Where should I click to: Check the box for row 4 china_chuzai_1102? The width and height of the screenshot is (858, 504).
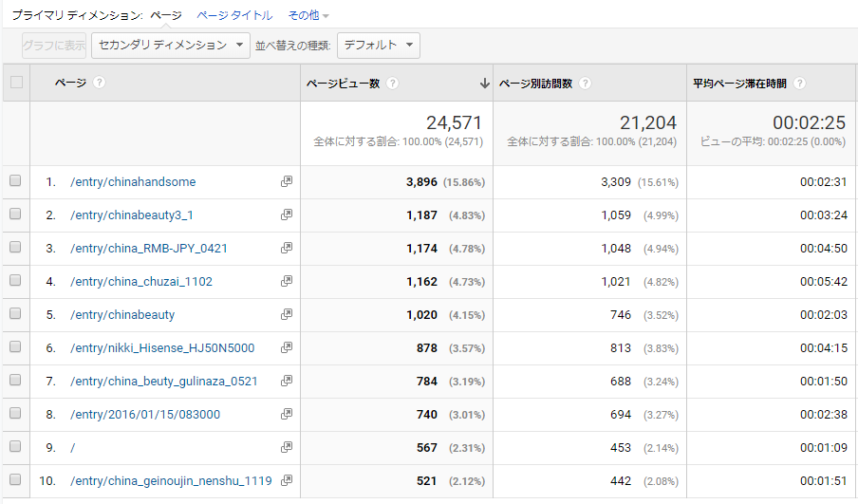[x=15, y=280]
